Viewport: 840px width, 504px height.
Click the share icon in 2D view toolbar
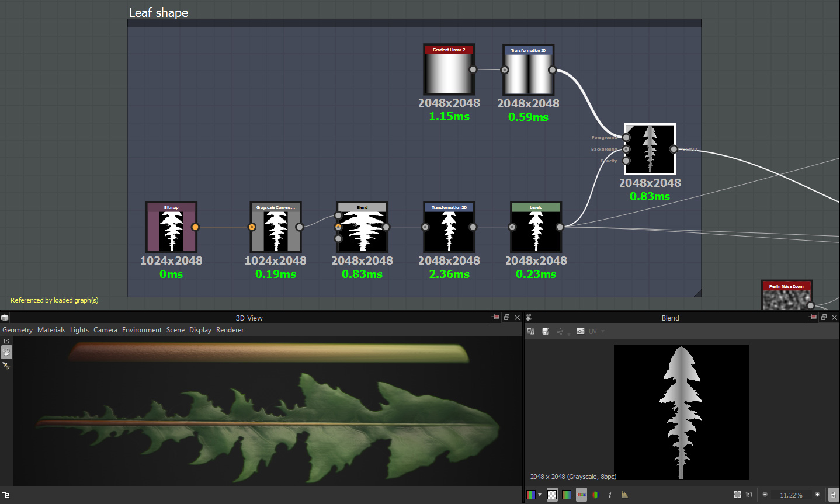[x=560, y=331]
